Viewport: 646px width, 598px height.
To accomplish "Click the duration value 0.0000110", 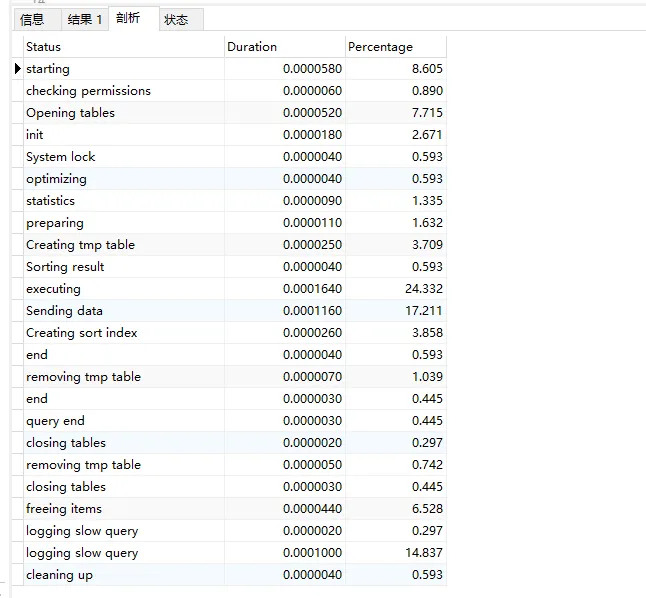I will pyautogui.click(x=312, y=223).
